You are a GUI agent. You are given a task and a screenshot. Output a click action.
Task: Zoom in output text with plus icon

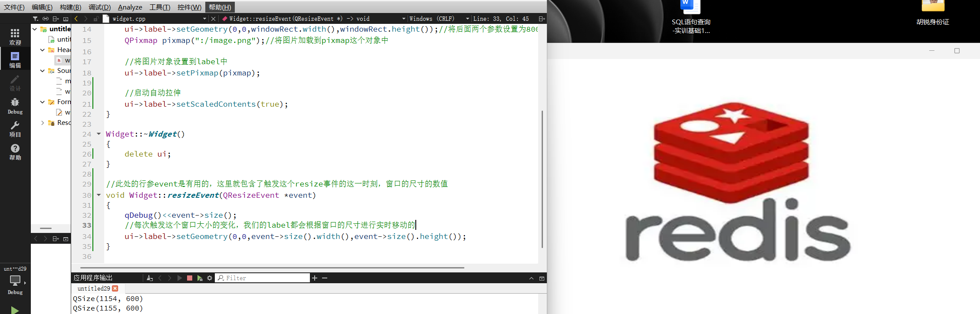coord(315,278)
